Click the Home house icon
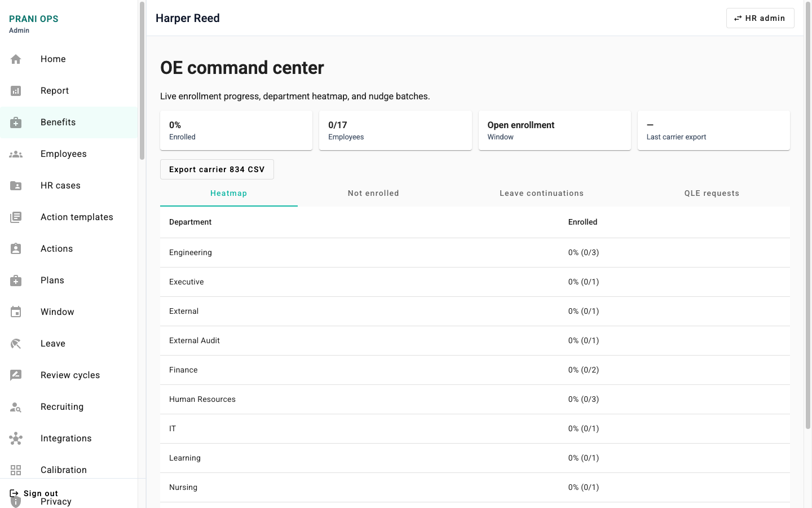Screen dimensions: 812x508 16,59
